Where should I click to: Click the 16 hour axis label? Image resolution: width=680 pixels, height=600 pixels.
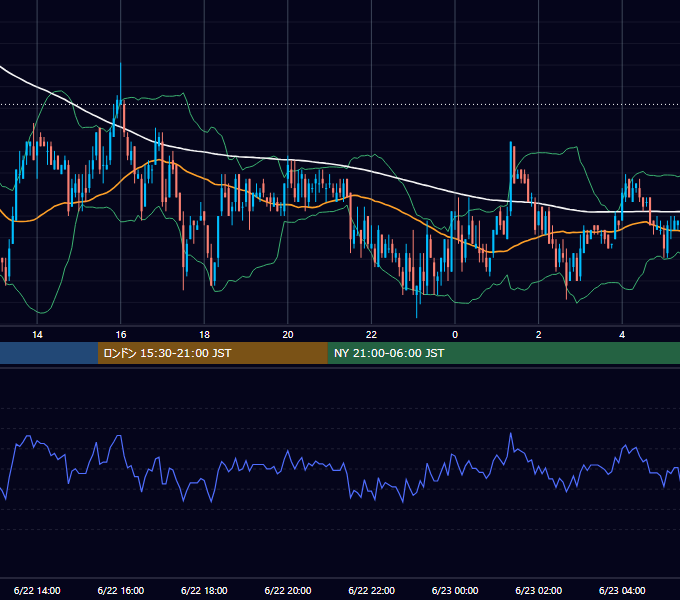(x=121, y=335)
